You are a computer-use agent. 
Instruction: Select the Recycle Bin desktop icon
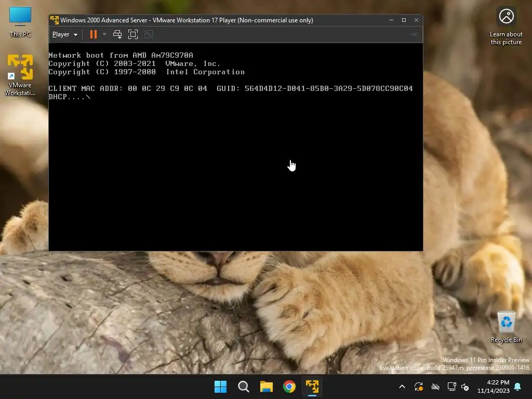(506, 327)
